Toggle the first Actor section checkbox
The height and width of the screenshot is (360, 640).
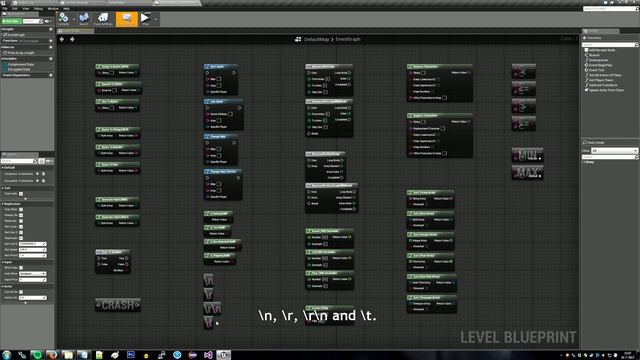(21, 292)
